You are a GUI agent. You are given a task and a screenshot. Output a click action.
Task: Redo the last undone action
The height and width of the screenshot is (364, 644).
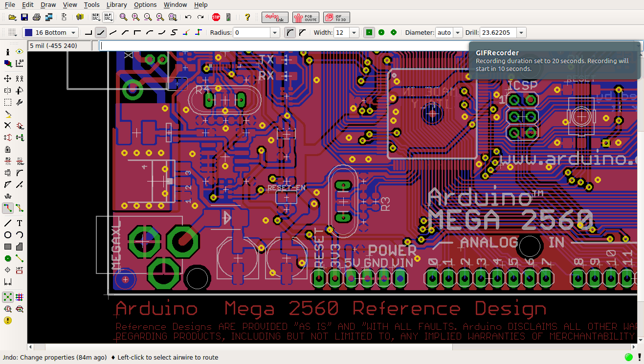click(x=200, y=17)
